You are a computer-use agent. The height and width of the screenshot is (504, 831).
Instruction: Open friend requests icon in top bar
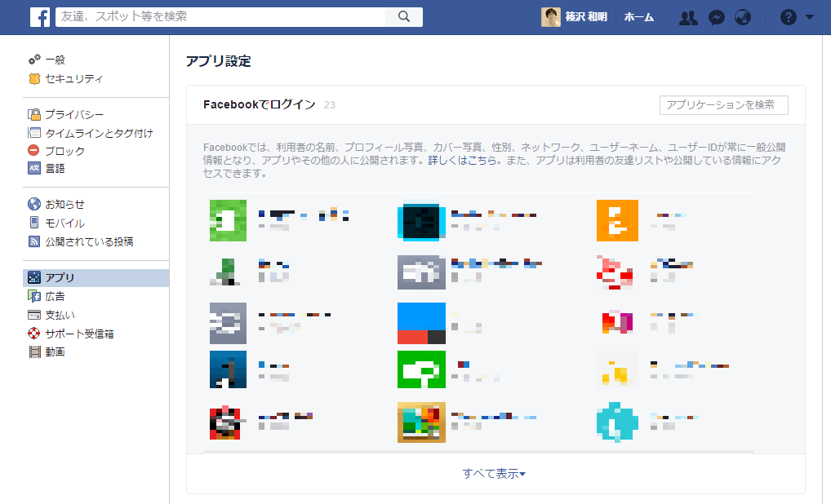click(x=688, y=17)
